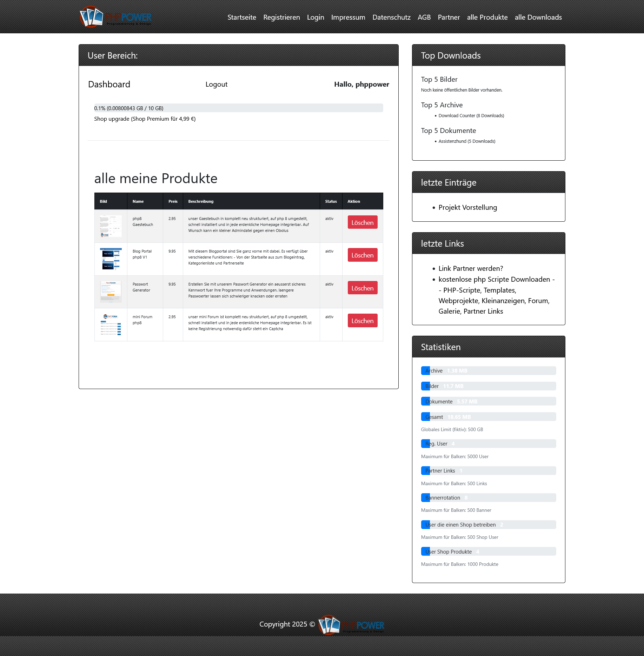The height and width of the screenshot is (656, 644).
Task: Open the Passwort Generator product thumbnail
Action: pos(111,292)
